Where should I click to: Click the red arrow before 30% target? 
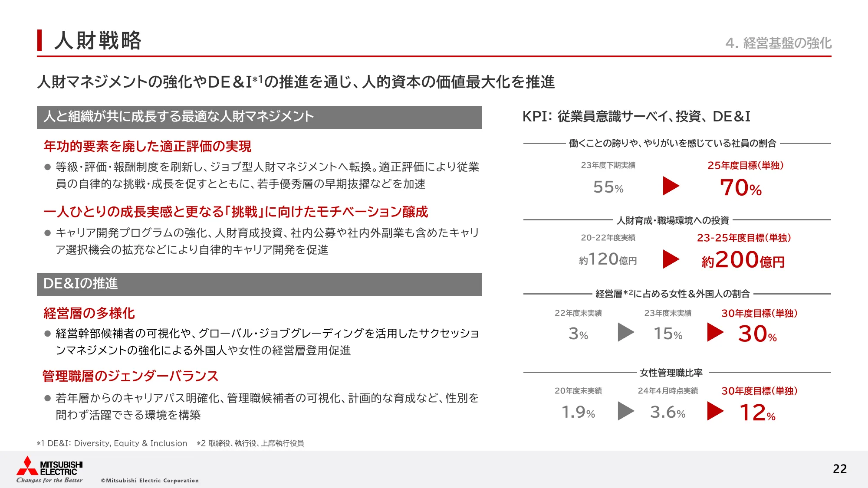[x=715, y=332]
